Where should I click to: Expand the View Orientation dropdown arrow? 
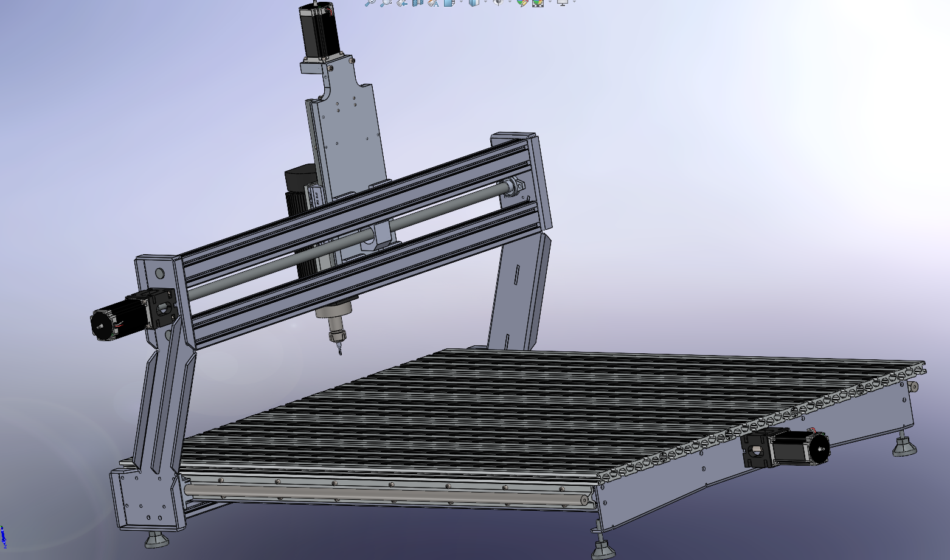tap(461, 2)
